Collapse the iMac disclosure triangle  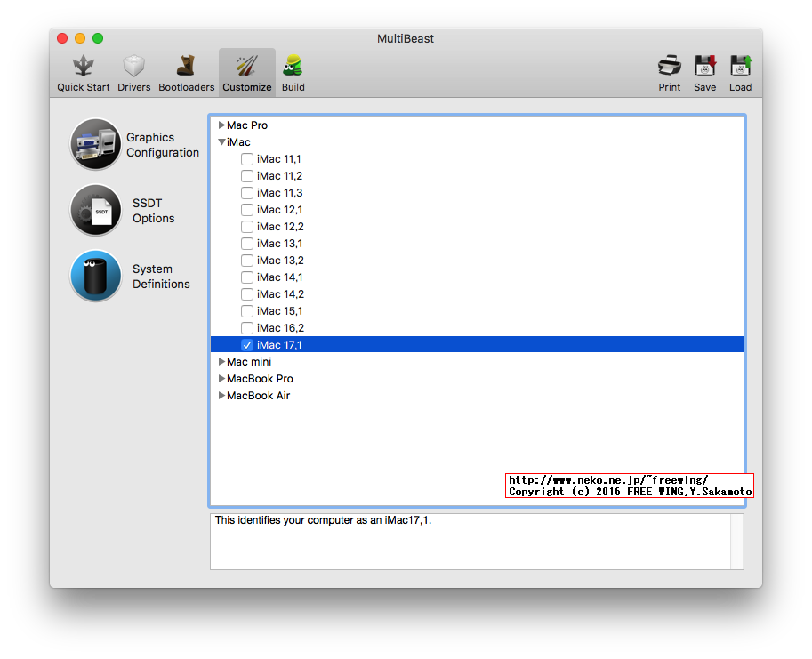[221, 141]
